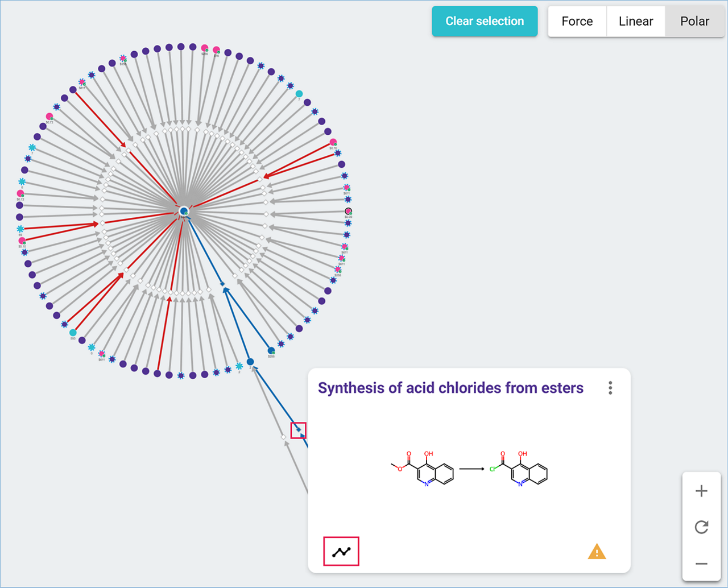
Task: Click the acid chloride product structure
Action: coord(518,469)
